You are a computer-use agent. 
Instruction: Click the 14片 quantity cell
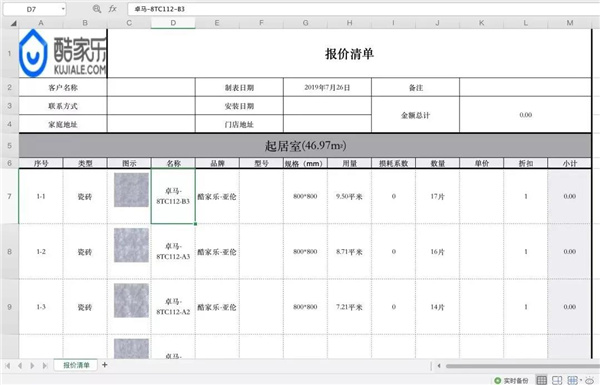[x=437, y=307]
